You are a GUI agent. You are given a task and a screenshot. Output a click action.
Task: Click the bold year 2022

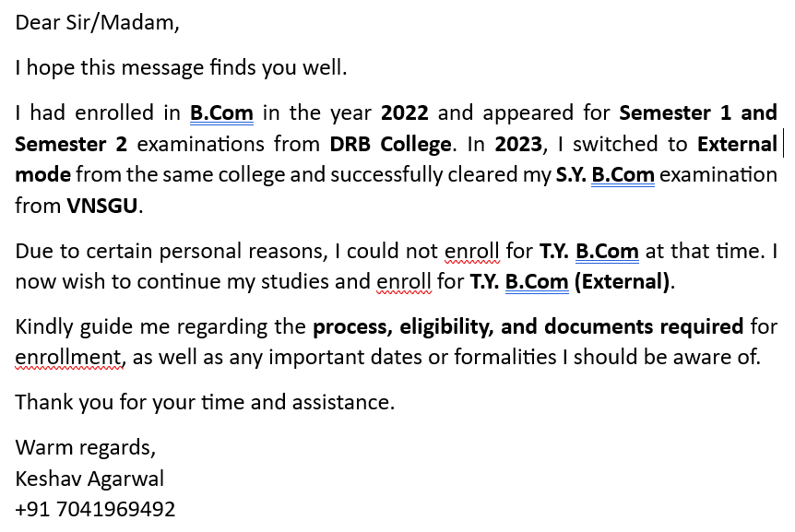404,113
